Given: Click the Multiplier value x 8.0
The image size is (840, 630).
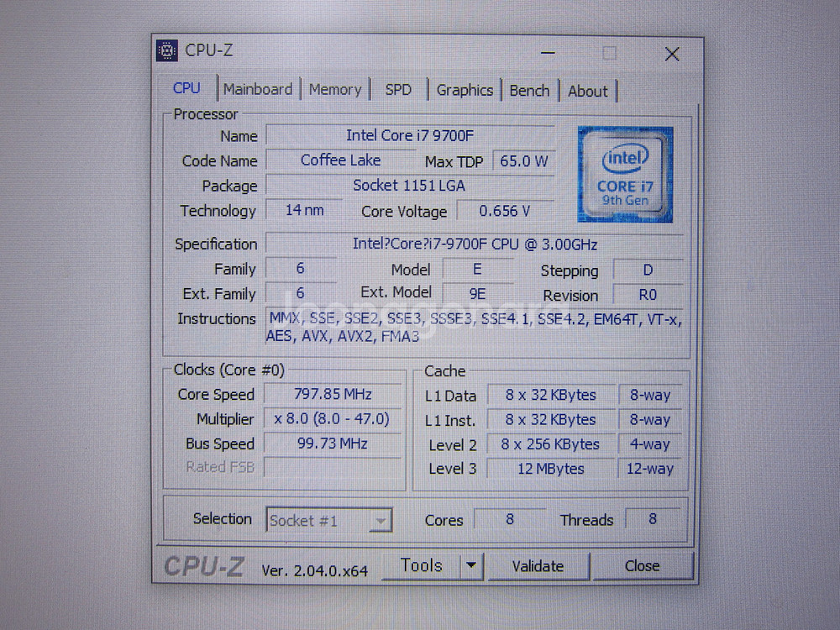Looking at the screenshot, I should pyautogui.click(x=333, y=419).
